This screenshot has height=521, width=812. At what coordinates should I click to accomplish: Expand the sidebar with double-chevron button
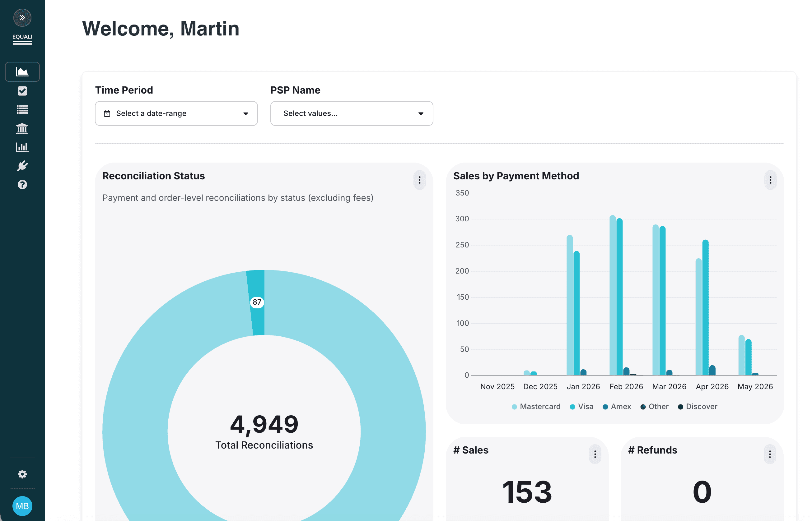22,18
